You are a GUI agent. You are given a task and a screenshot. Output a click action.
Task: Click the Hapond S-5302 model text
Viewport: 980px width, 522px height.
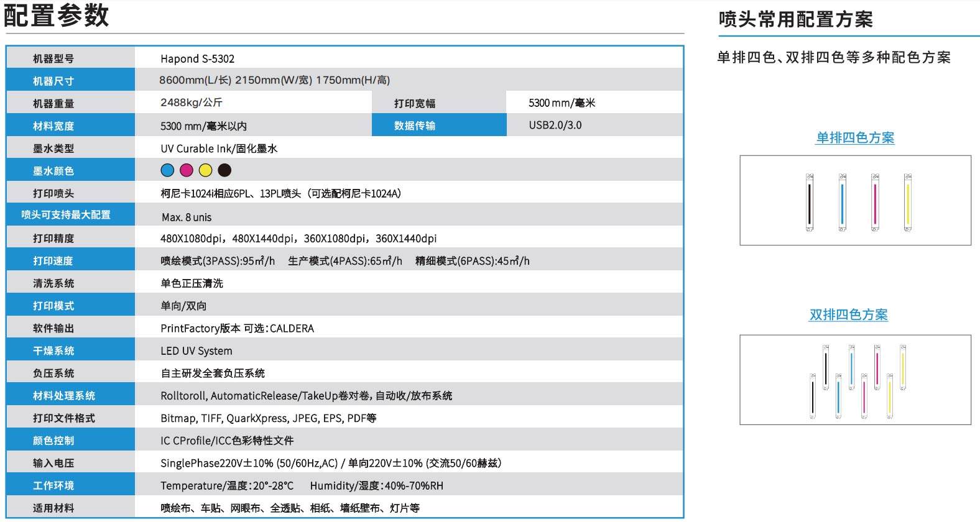pos(197,59)
